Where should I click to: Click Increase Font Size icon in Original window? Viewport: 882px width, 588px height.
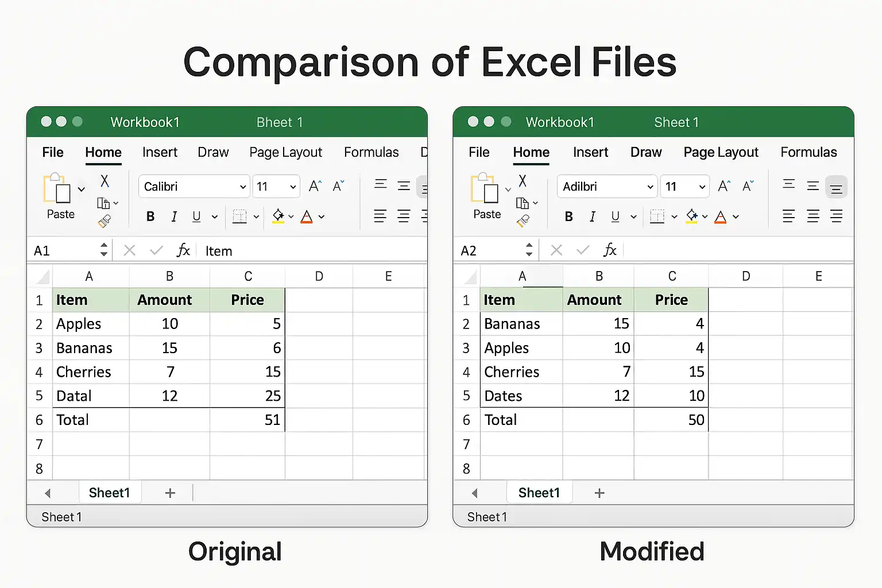(x=315, y=186)
